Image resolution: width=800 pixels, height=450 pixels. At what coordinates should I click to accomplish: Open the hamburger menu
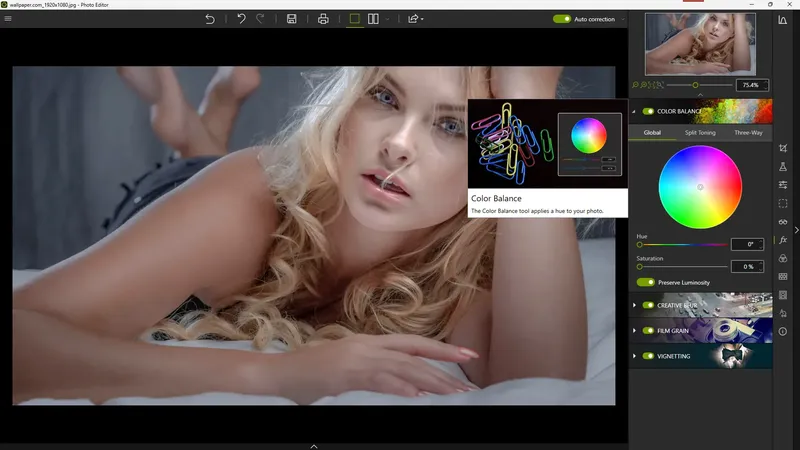coord(8,19)
